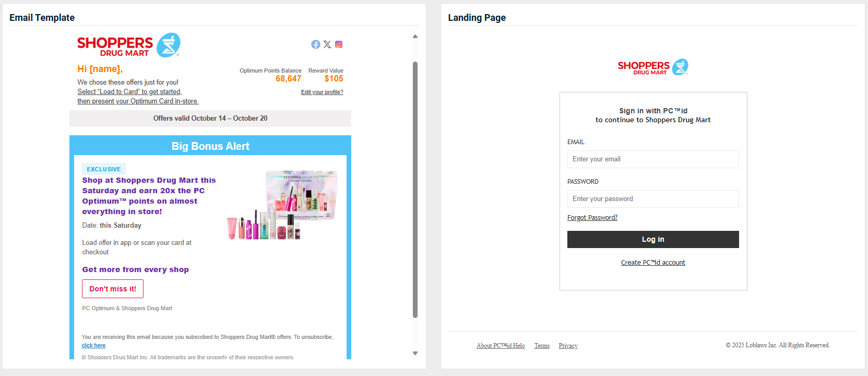Click the 'Edit your profile?' link
This screenshot has width=868, height=376.
click(x=322, y=92)
